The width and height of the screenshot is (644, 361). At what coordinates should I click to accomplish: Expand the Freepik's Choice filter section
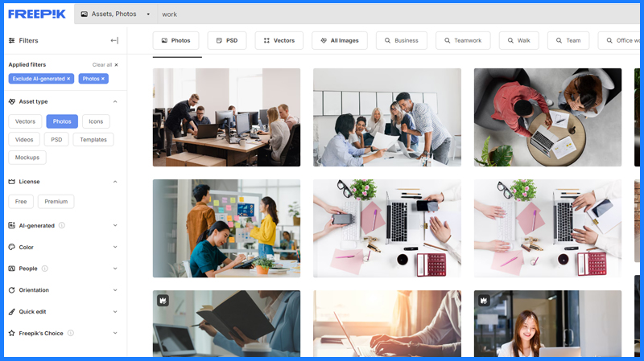click(x=115, y=333)
